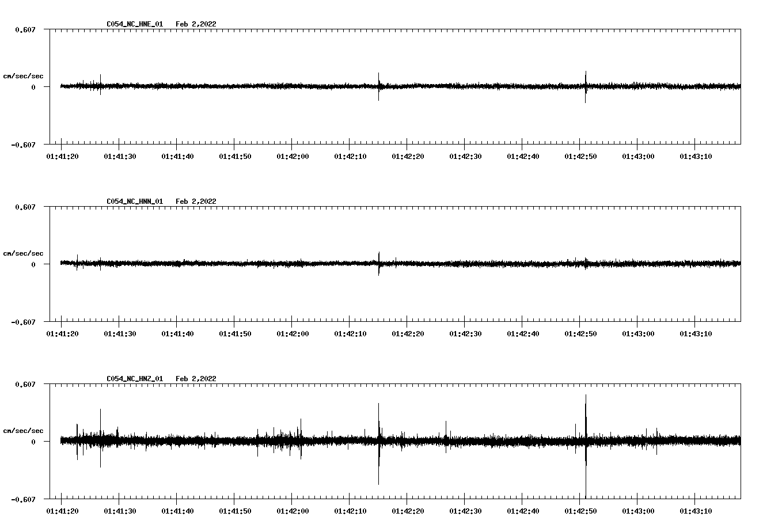Screen dimensions: 782x532
Task: Click the Feb 2,2022 date on HNN plot
Action: (196, 202)
